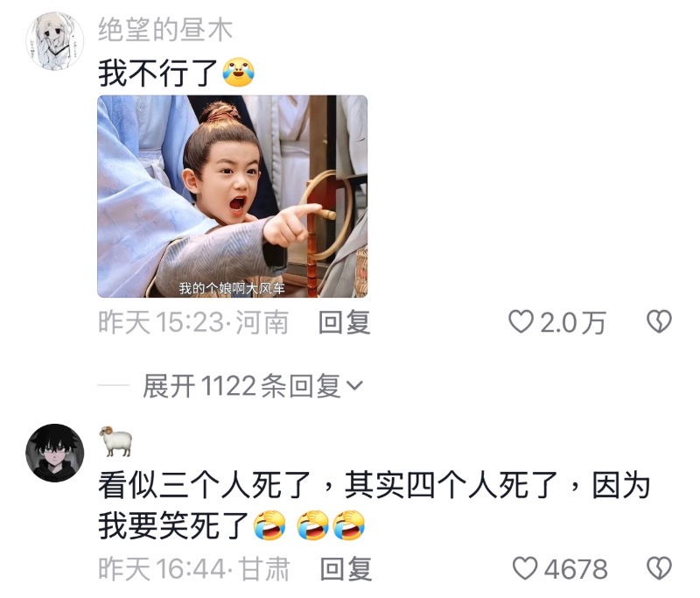
Task: Reply to the 河南 comment via 回复
Action: tap(344, 322)
